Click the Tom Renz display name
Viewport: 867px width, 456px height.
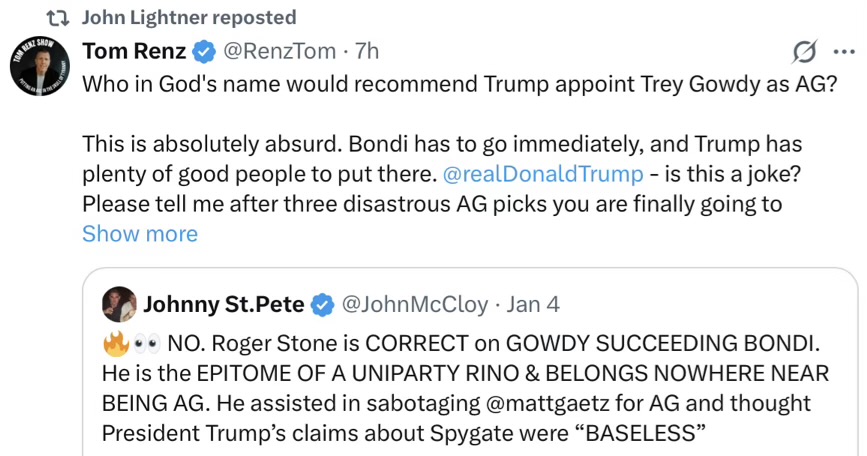133,50
